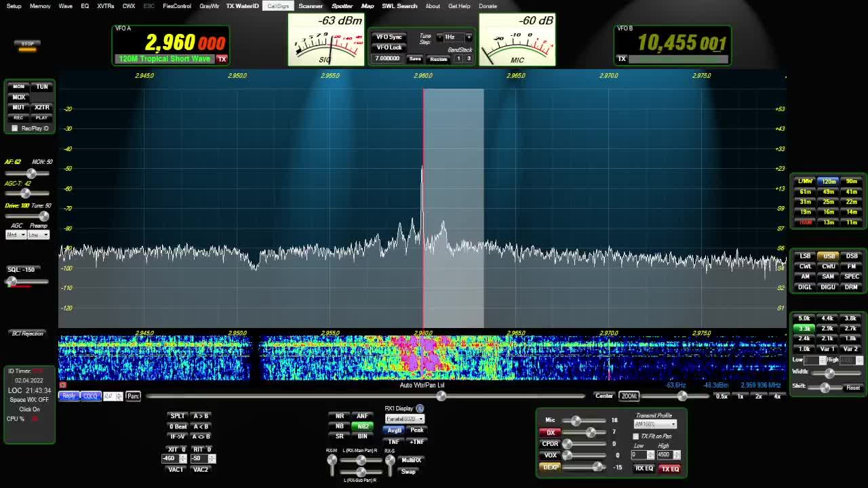Enable the ANF notch filter

pyautogui.click(x=363, y=416)
